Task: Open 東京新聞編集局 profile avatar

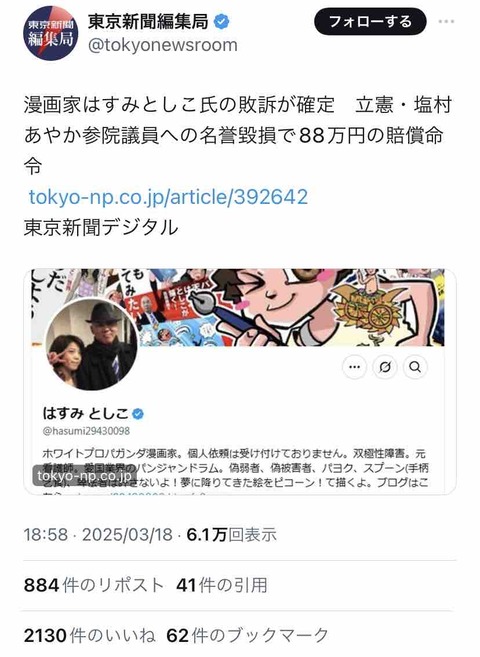Action: pos(50,33)
